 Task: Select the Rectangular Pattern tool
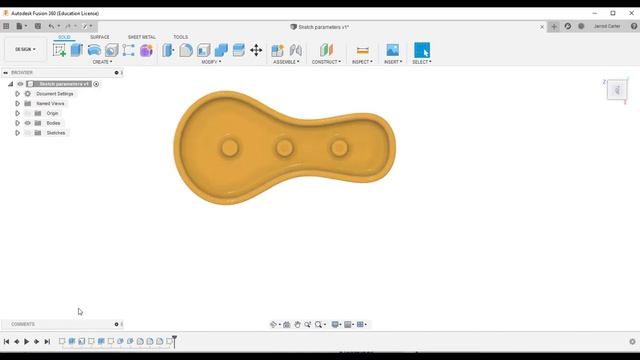coord(129,50)
